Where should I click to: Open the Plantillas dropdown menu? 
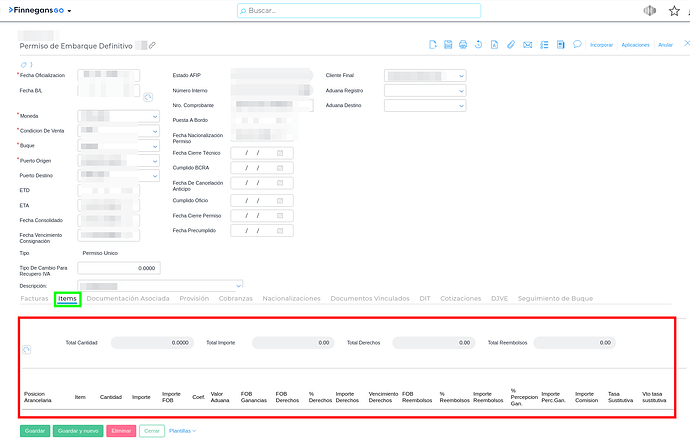click(x=182, y=431)
